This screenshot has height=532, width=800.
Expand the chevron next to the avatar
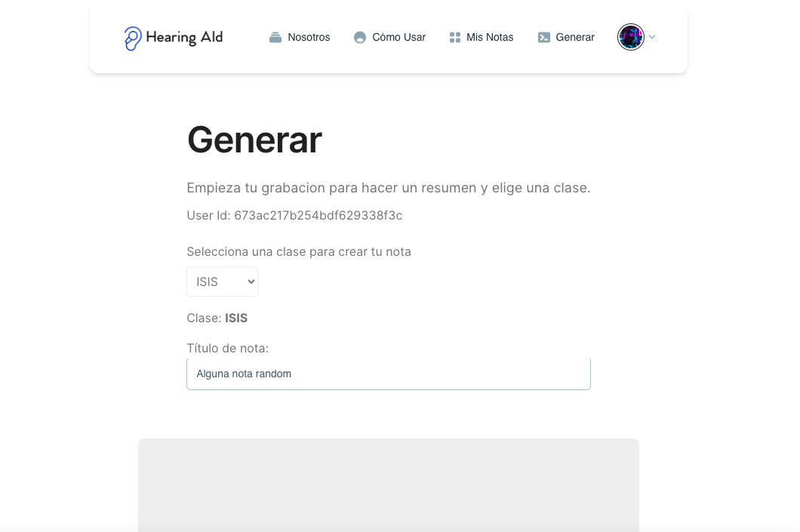click(x=652, y=37)
